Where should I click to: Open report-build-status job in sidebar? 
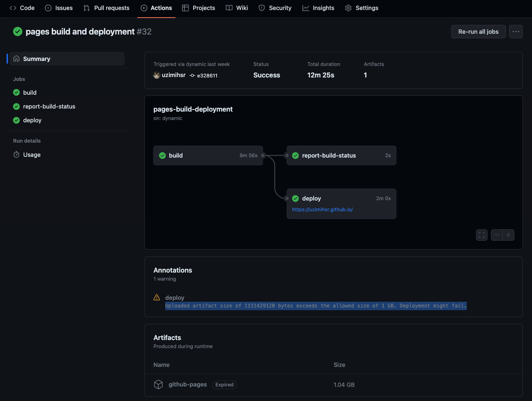tap(49, 106)
